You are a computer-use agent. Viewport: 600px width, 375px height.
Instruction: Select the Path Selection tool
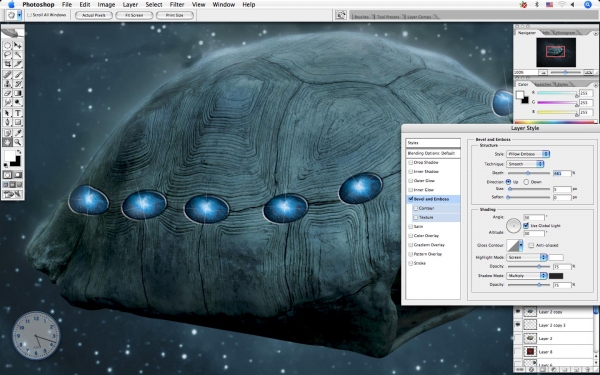(x=8, y=113)
